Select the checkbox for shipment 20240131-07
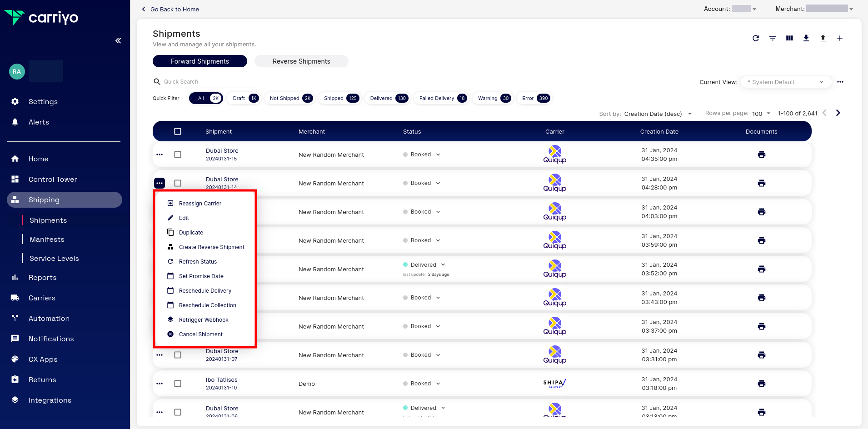The height and width of the screenshot is (429, 868). pos(178,355)
